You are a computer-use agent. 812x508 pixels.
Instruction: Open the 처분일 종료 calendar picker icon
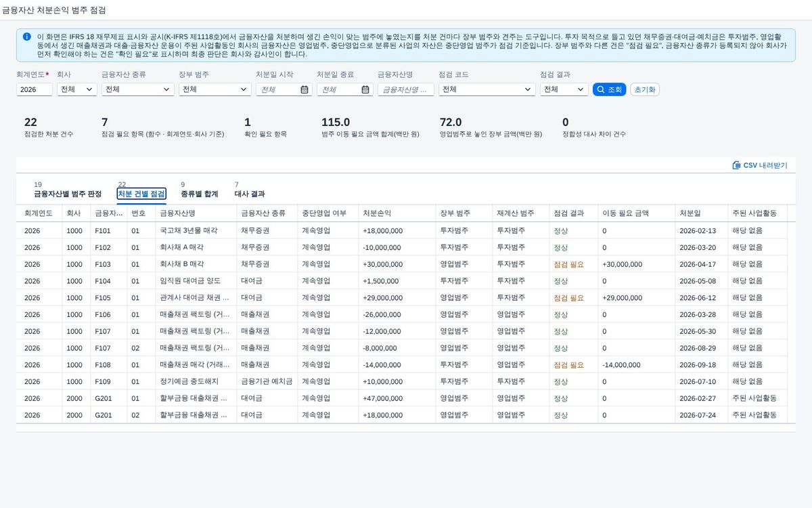(x=365, y=89)
